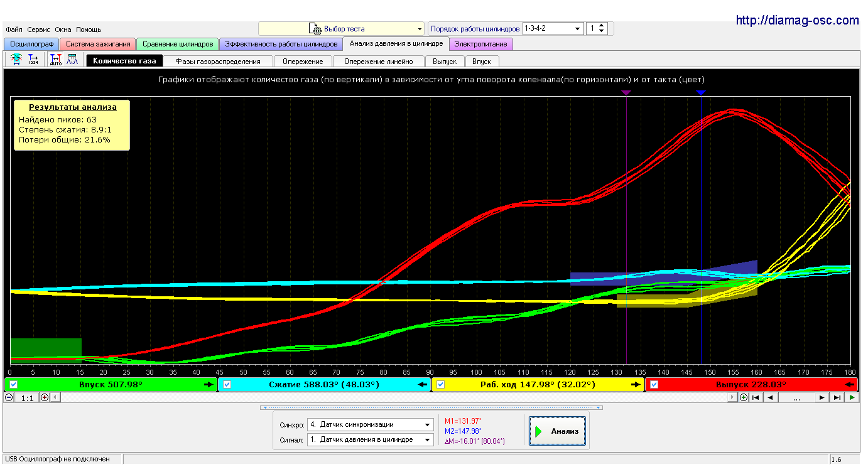The image size is (868, 467).
Task: Click the 1:1 zoom reset button
Action: (27, 398)
